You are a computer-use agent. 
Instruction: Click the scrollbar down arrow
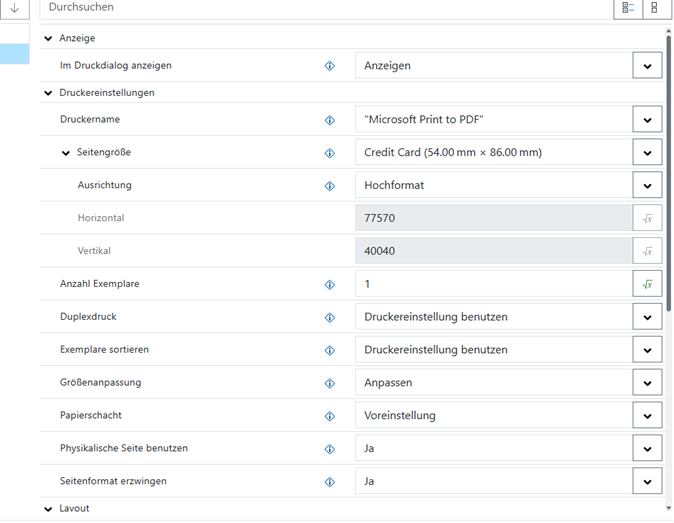pyautogui.click(x=668, y=508)
